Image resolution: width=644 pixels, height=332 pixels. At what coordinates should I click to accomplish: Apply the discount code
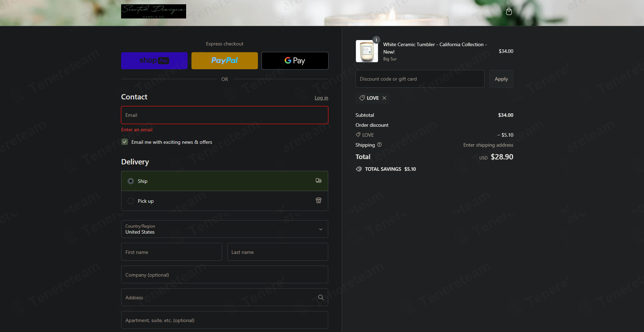(x=501, y=79)
